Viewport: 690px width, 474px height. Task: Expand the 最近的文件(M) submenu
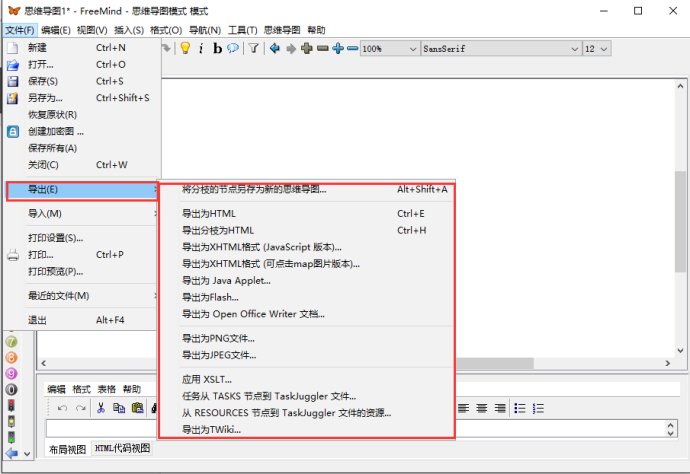click(x=81, y=296)
